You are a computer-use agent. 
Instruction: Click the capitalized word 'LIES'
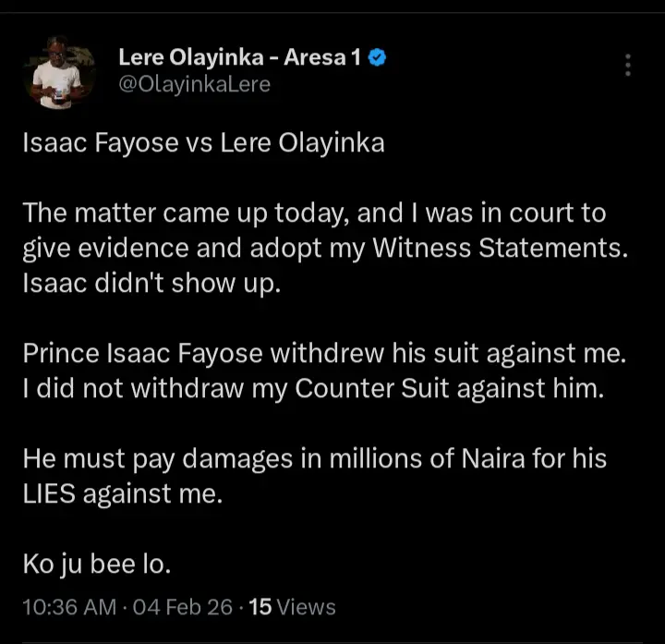pos(50,494)
